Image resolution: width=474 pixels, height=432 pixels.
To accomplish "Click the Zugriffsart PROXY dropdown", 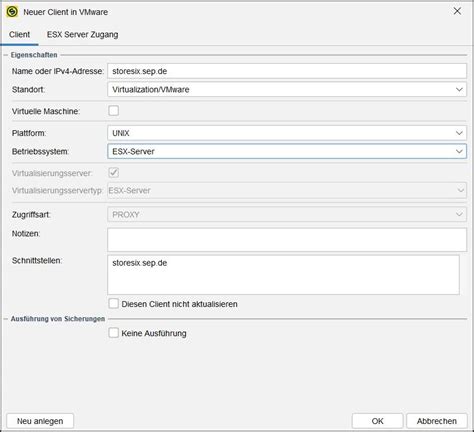I will click(287, 215).
